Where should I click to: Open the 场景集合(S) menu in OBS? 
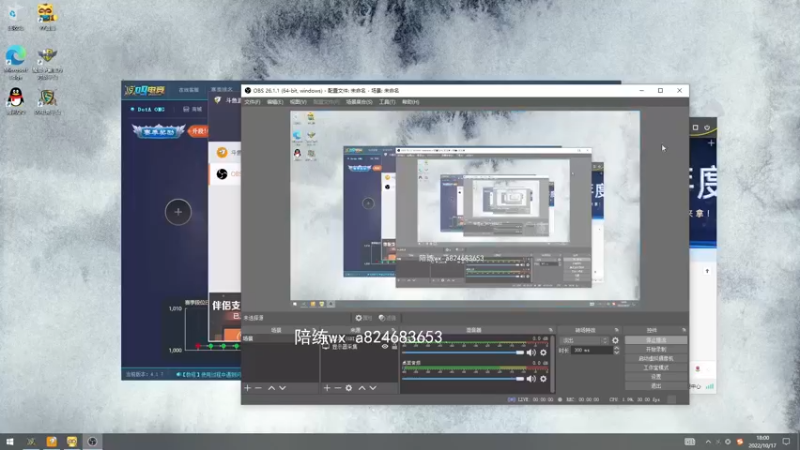pyautogui.click(x=359, y=102)
